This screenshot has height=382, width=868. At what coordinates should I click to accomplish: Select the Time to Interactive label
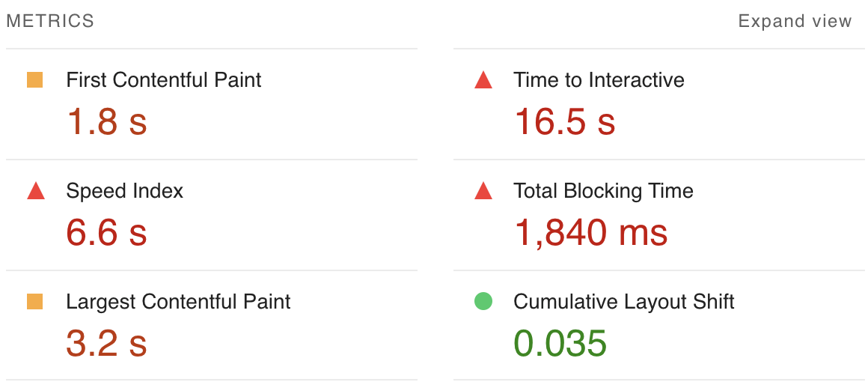click(x=599, y=80)
